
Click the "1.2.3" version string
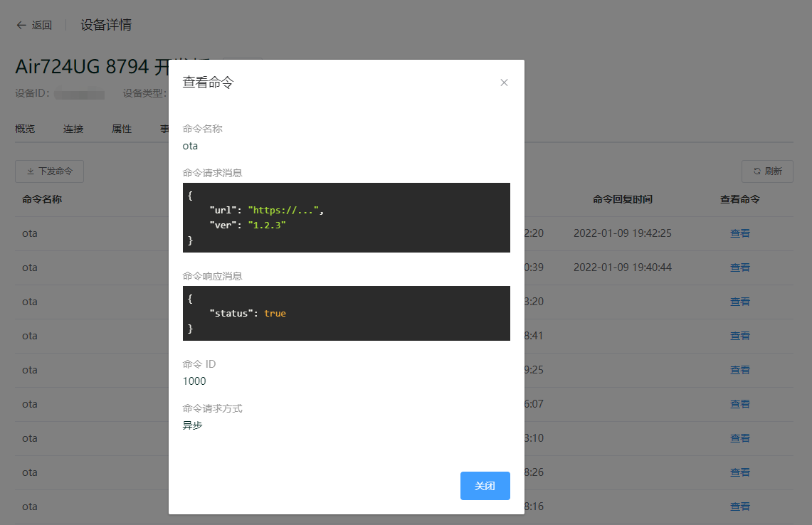267,226
